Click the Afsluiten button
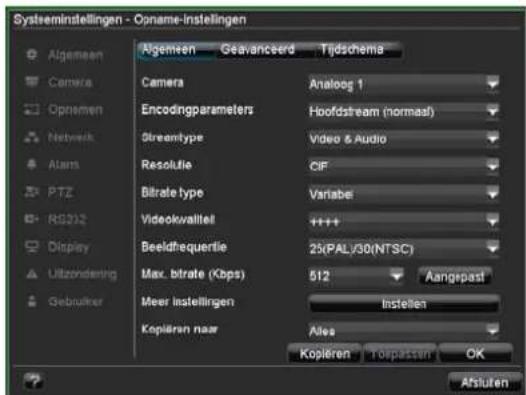Image resolution: width=526 pixels, height=395 pixels. pyautogui.click(x=484, y=382)
